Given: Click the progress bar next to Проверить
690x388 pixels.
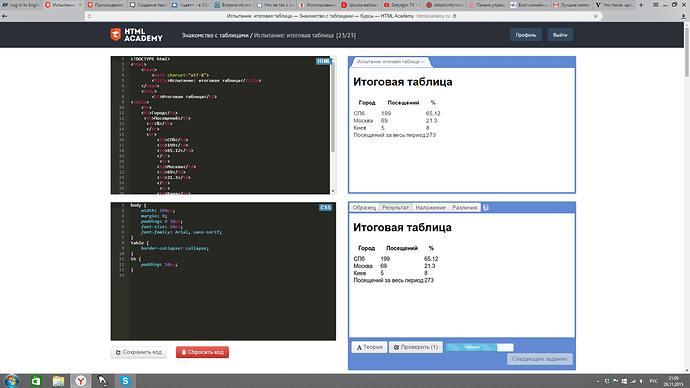Looking at the screenshot, I should coord(480,347).
